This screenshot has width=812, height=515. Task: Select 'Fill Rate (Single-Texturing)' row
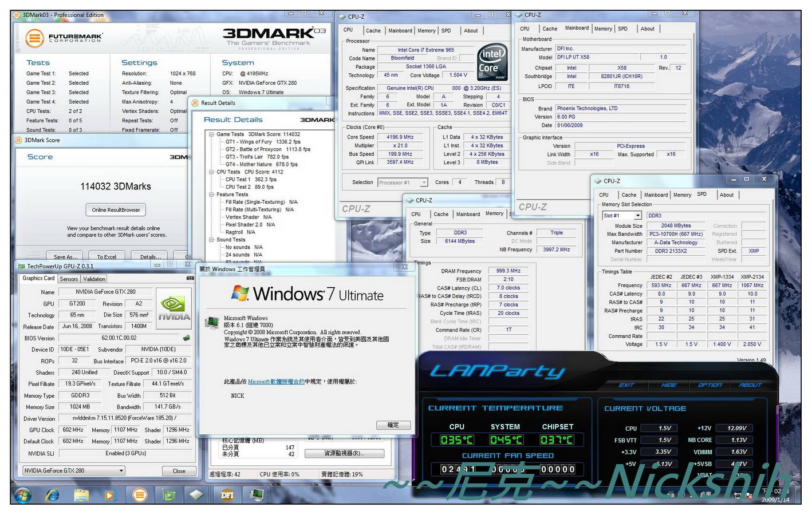pyautogui.click(x=262, y=202)
